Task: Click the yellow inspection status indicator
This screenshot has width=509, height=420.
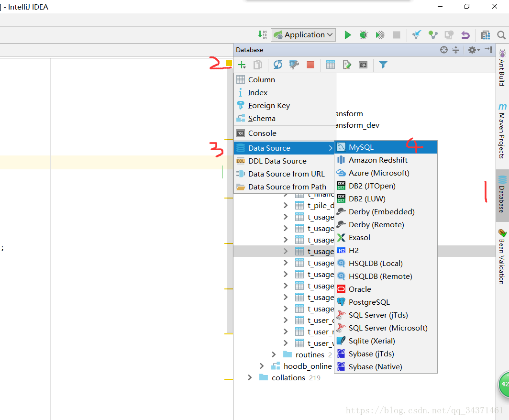Action: [x=229, y=63]
